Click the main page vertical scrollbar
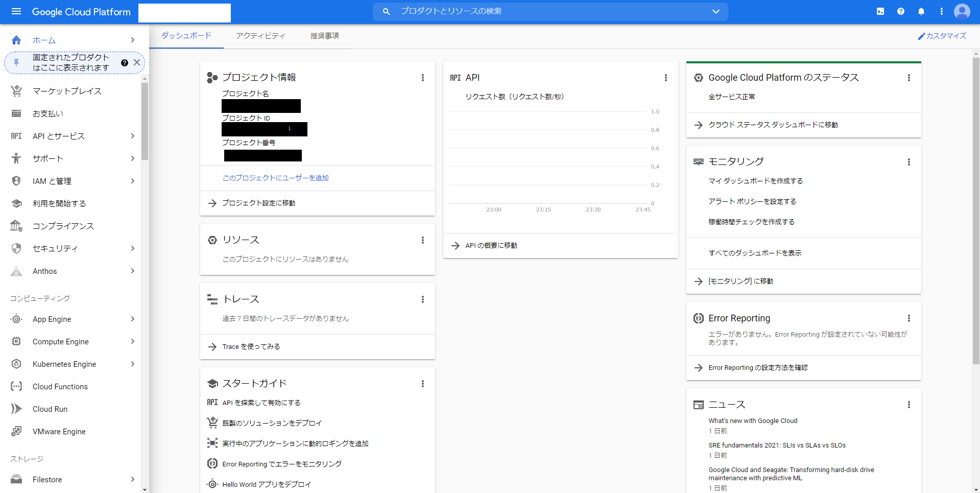Screen dimensions: 980x493 tap(976, 210)
